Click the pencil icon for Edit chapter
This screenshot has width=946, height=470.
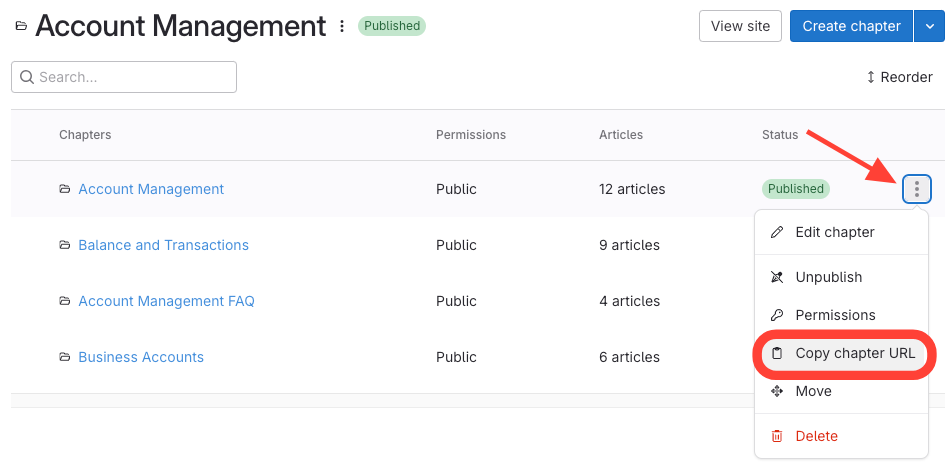pos(777,232)
